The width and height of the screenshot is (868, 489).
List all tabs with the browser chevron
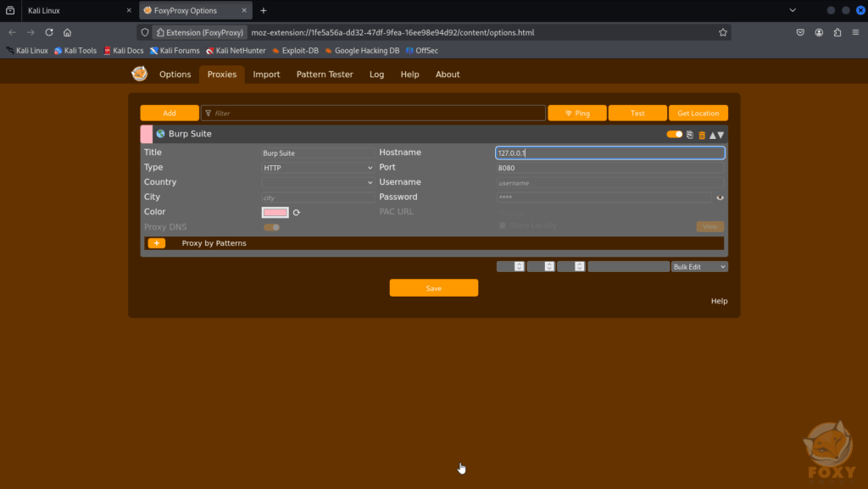(x=793, y=10)
